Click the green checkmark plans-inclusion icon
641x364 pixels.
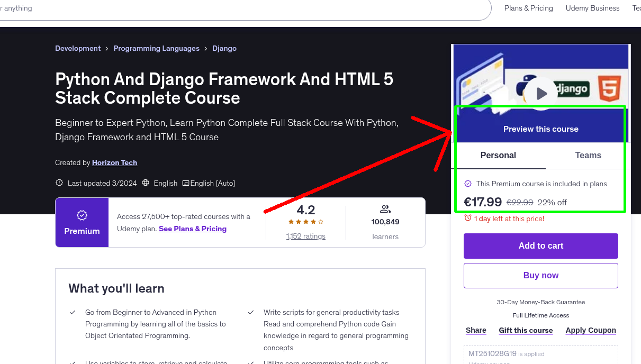(467, 184)
